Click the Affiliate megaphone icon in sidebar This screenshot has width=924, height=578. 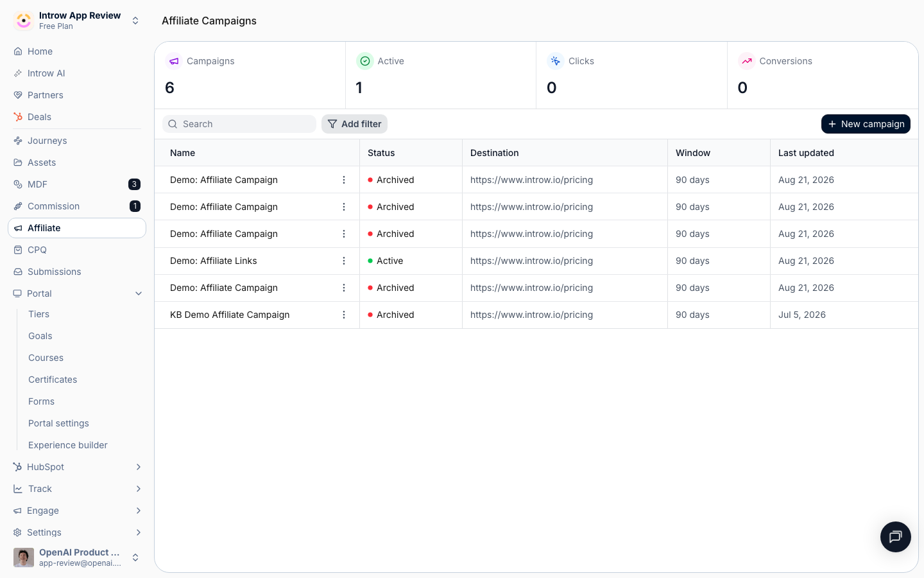click(18, 228)
